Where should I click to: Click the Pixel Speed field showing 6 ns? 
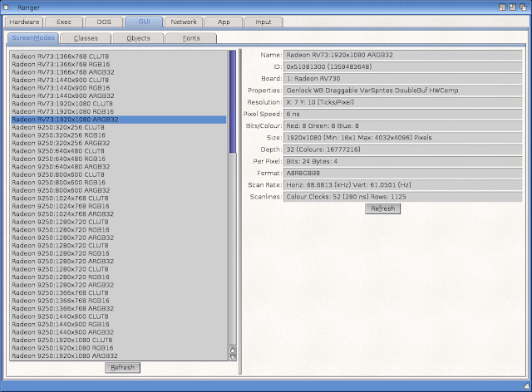pyautogui.click(x=402, y=114)
